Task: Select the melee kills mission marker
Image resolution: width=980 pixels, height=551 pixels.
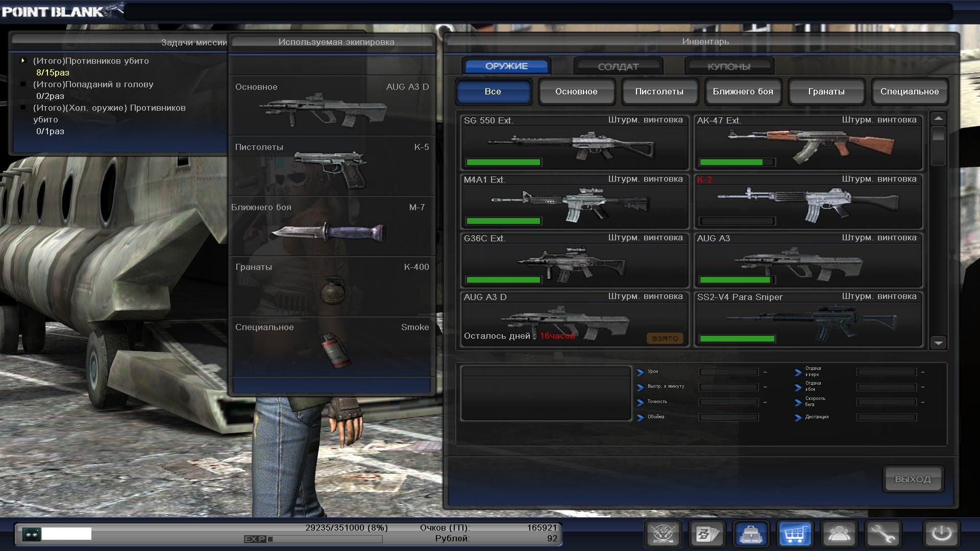Action: point(23,108)
